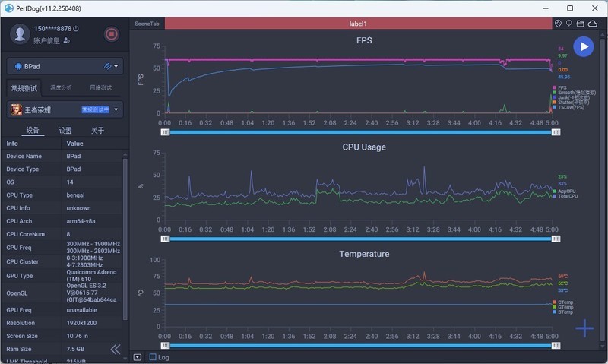Click the blue play button
Image resolution: width=608 pixels, height=364 pixels.
point(583,46)
